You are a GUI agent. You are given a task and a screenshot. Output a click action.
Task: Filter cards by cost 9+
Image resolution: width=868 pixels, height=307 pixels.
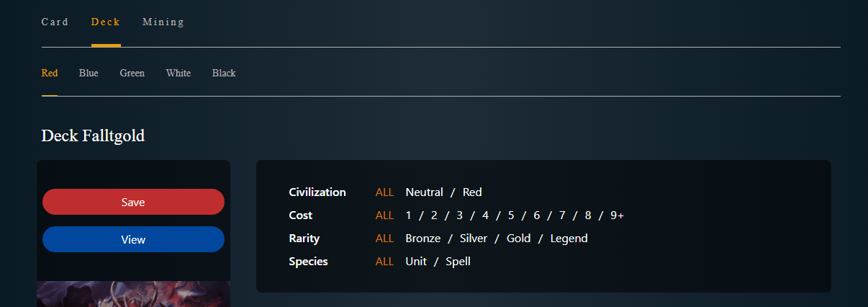pyautogui.click(x=617, y=215)
